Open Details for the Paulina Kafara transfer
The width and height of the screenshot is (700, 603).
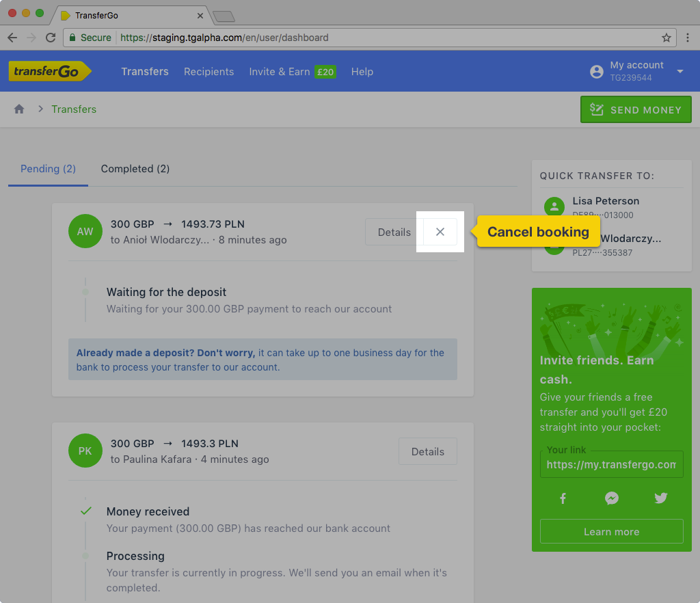(428, 452)
